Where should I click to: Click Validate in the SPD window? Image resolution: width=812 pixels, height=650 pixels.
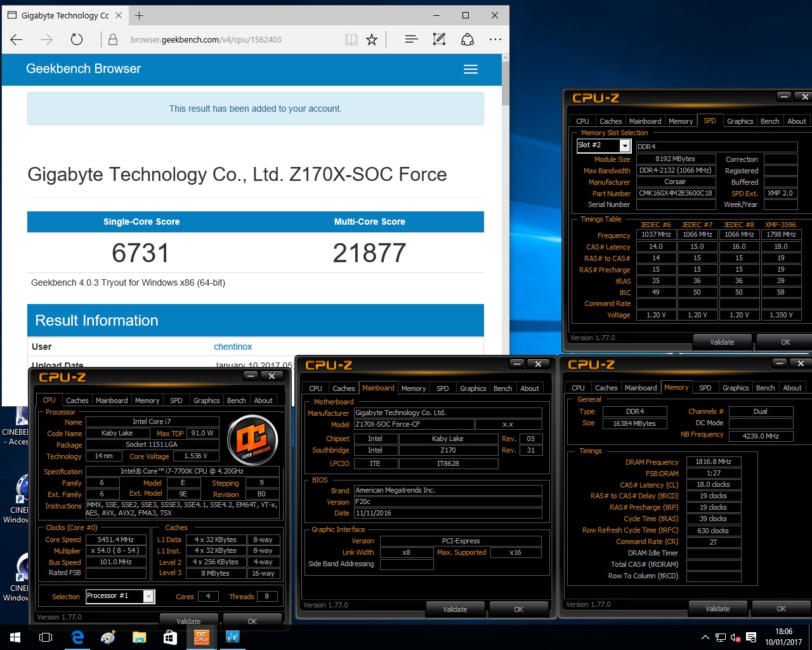[722, 342]
